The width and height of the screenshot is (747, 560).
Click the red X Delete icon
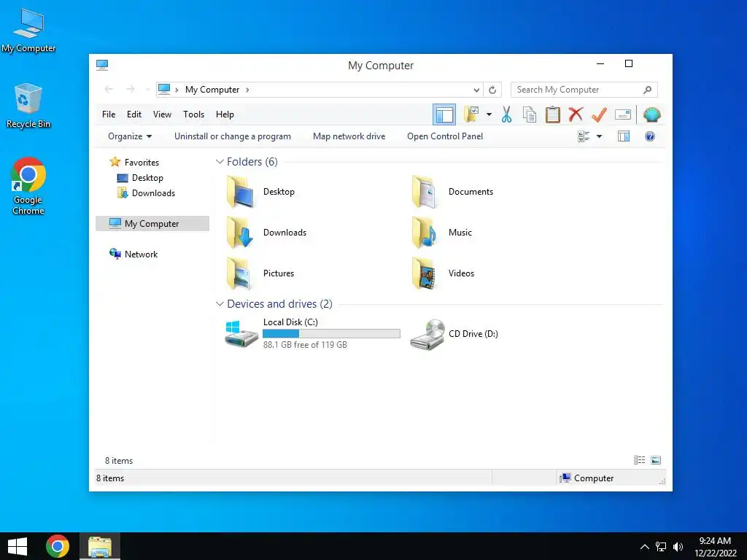pos(576,114)
